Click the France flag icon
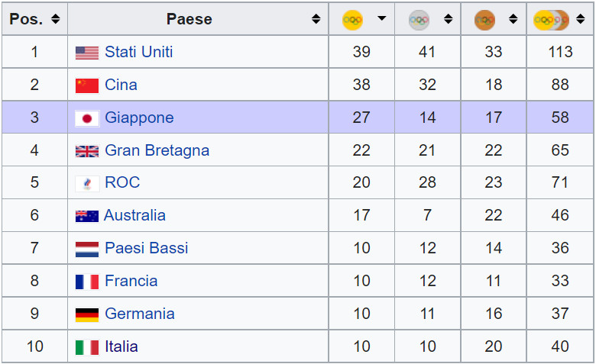 click(87, 282)
